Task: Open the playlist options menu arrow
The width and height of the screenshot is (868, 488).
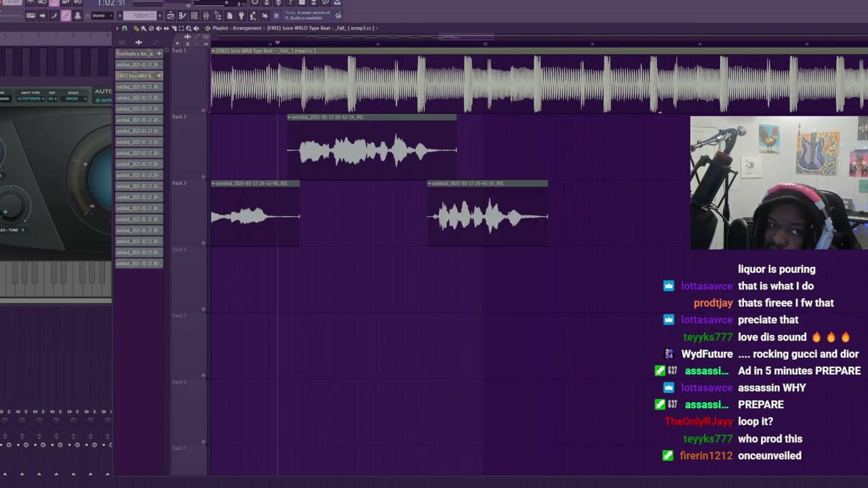Action: coord(117,28)
